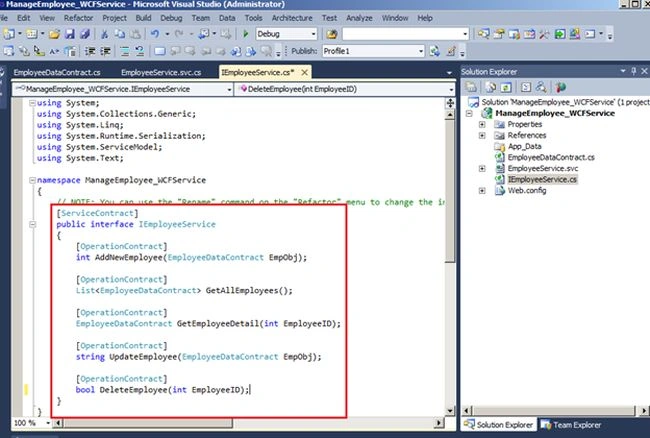Screen dimensions: 650x438
Task: Switch to the Team Explorer tab
Action: pyautogui.click(x=570, y=425)
